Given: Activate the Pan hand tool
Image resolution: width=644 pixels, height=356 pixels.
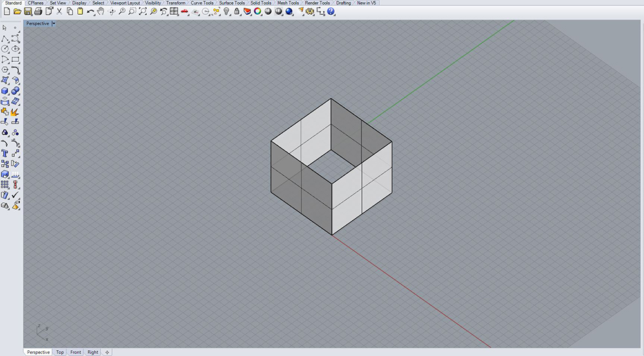Looking at the screenshot, I should (100, 12).
